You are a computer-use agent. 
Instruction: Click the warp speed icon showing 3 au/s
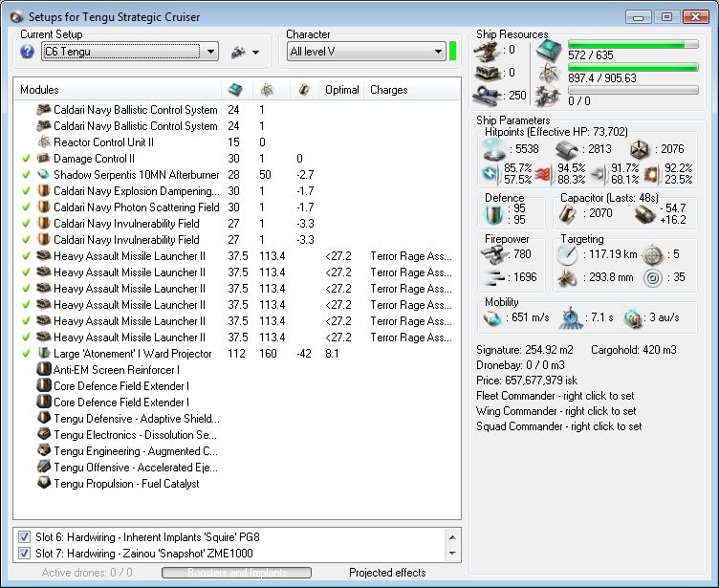pos(634,317)
